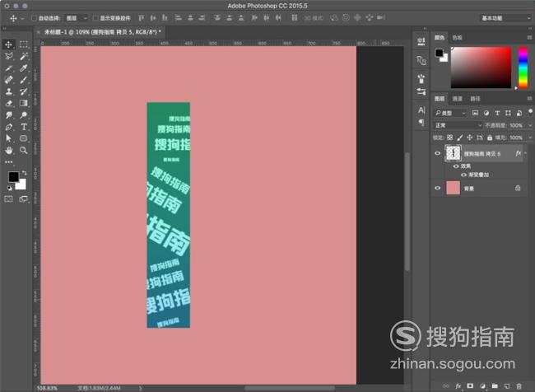
Task: Click the Color panel foreground swatch
Action: tap(439, 53)
